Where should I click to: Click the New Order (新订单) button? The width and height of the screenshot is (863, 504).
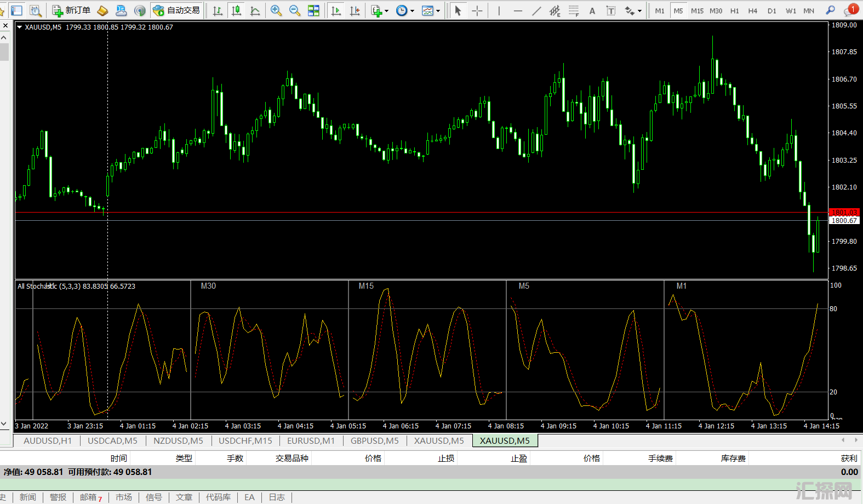tap(71, 10)
